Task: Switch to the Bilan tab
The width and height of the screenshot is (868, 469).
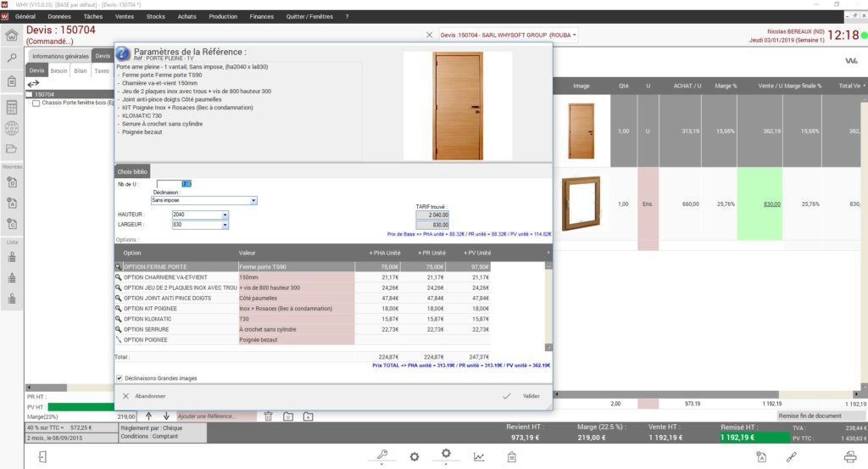Action: [81, 71]
